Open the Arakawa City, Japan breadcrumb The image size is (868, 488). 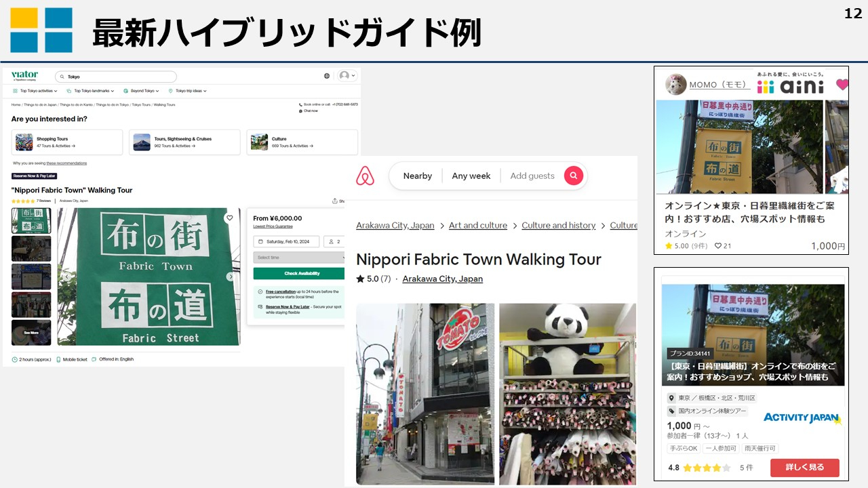(x=395, y=226)
